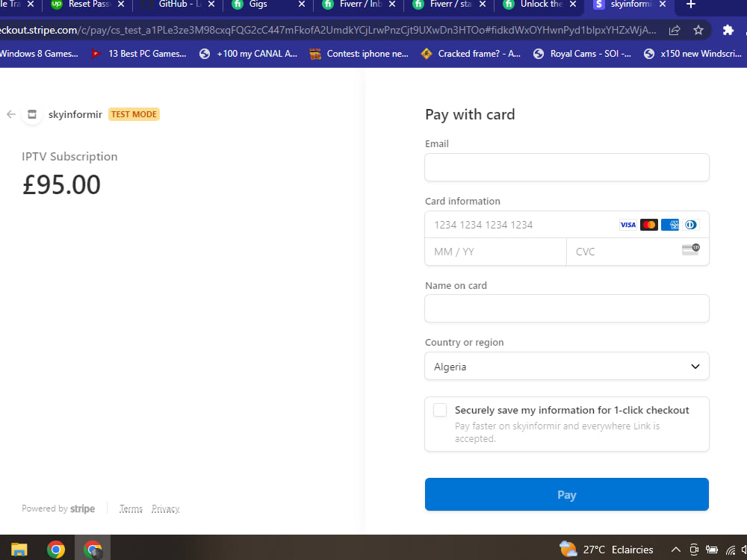This screenshot has height=560, width=747.
Task: Focus the CVC field
Action: pyautogui.click(x=637, y=252)
